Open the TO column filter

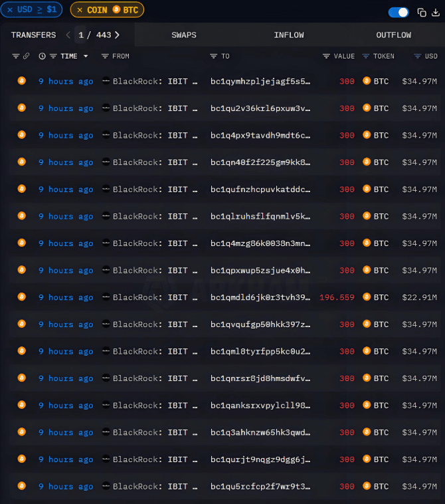[x=213, y=57]
